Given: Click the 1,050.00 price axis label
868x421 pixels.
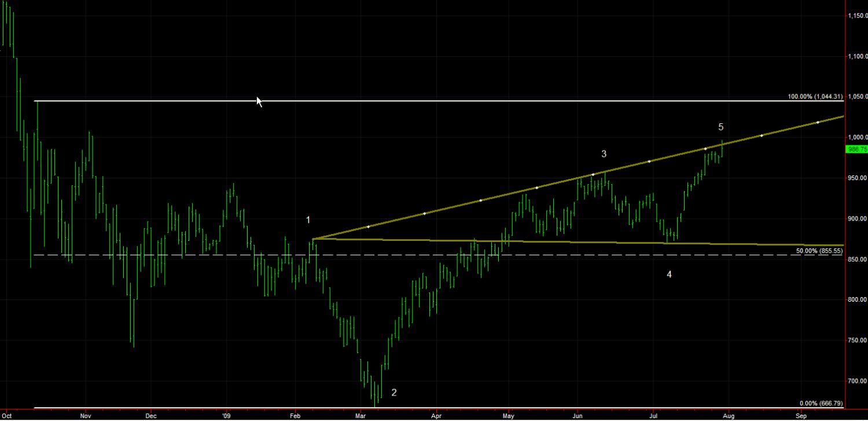Looking at the screenshot, I should [x=857, y=97].
